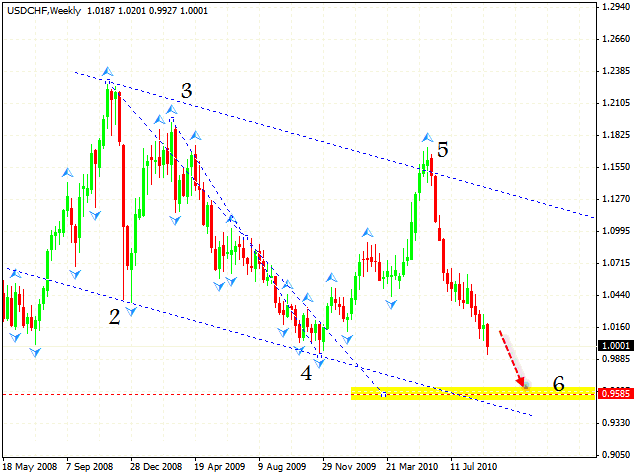The image size is (634, 474).
Task: Click the 1.1825 price axis label
Action: (x=616, y=135)
